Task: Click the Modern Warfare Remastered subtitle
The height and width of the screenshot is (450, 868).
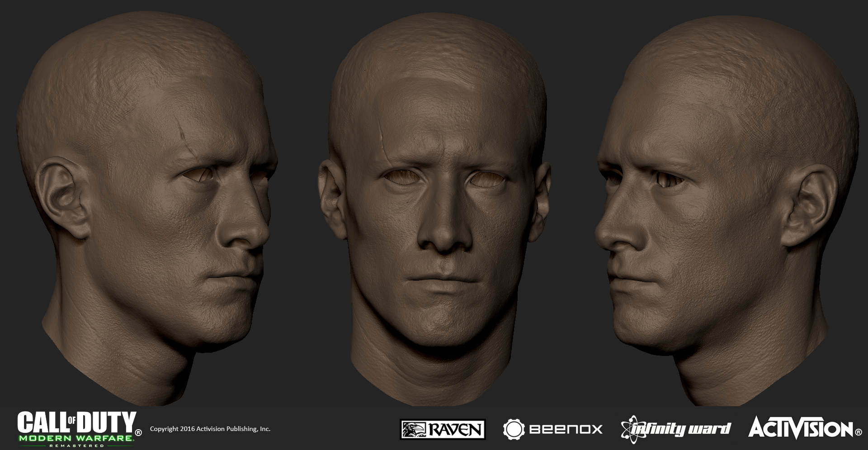Action: pyautogui.click(x=75, y=440)
